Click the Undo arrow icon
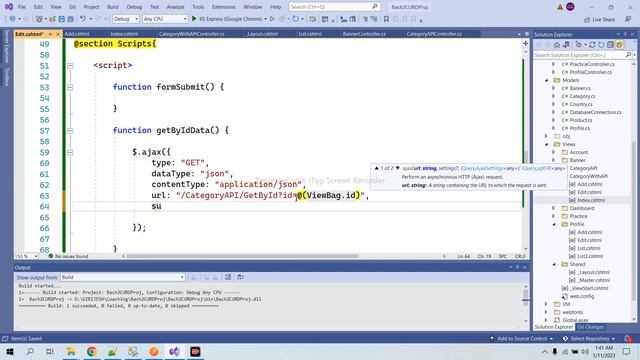Viewport: 640px width, 360px height. click(83, 19)
